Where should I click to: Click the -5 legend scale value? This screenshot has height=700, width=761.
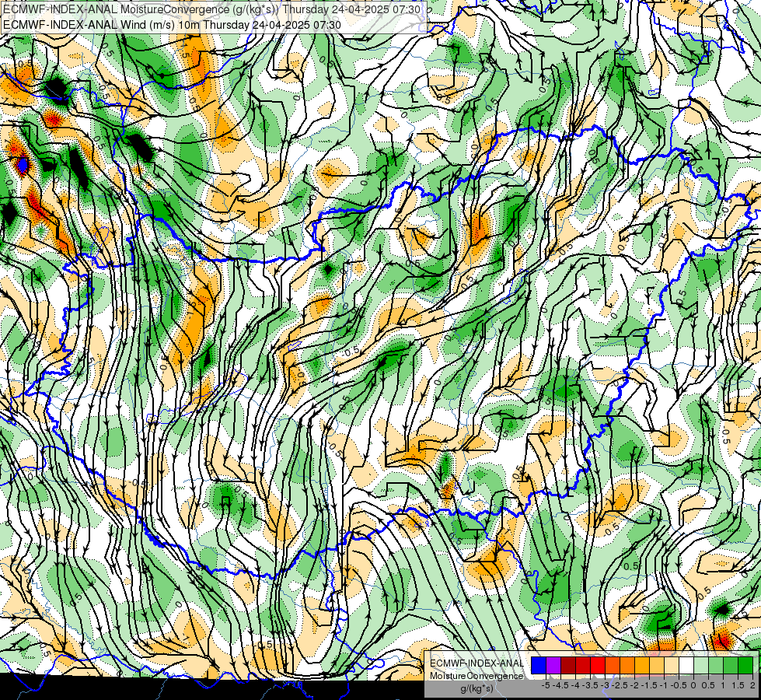546,685
